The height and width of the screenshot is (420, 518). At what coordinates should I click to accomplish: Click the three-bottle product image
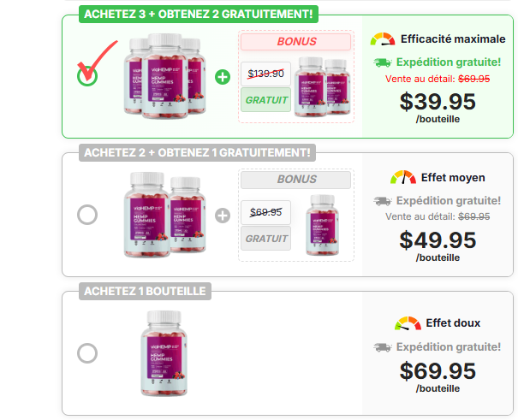tap(165, 76)
